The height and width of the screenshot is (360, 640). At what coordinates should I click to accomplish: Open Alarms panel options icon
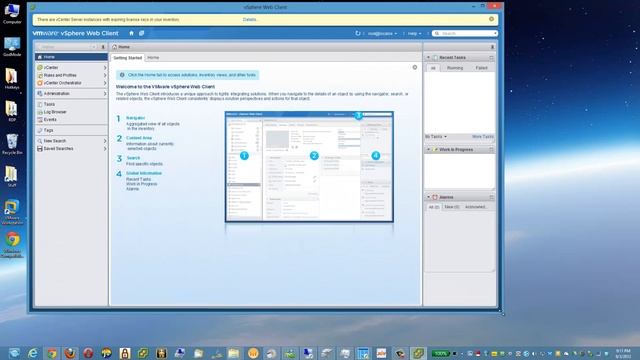[x=491, y=197]
